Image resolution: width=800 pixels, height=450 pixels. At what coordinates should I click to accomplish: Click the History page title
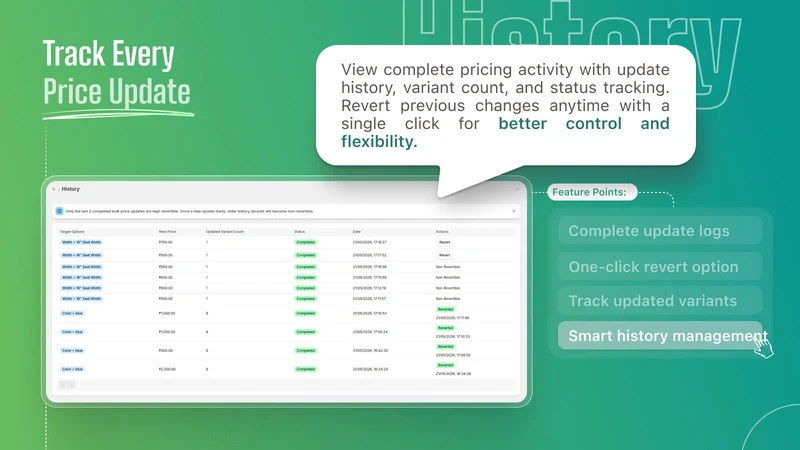(x=70, y=189)
